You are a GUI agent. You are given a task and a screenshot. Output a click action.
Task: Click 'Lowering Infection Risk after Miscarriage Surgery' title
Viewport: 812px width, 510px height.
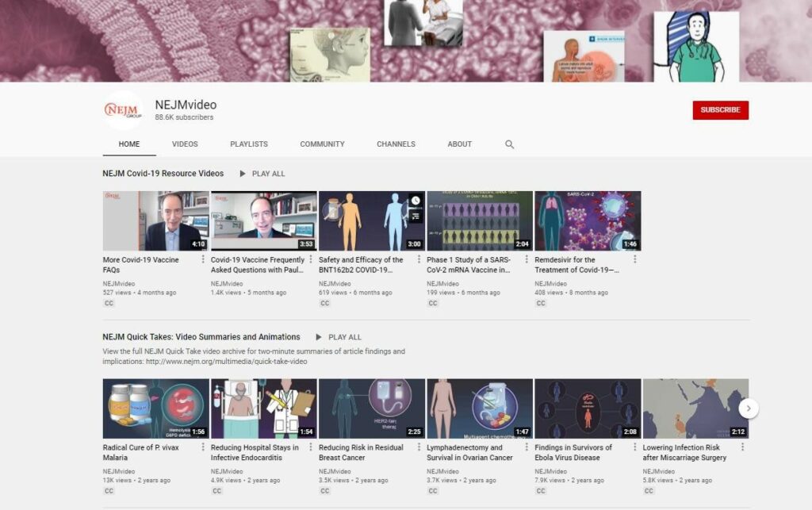pos(684,452)
